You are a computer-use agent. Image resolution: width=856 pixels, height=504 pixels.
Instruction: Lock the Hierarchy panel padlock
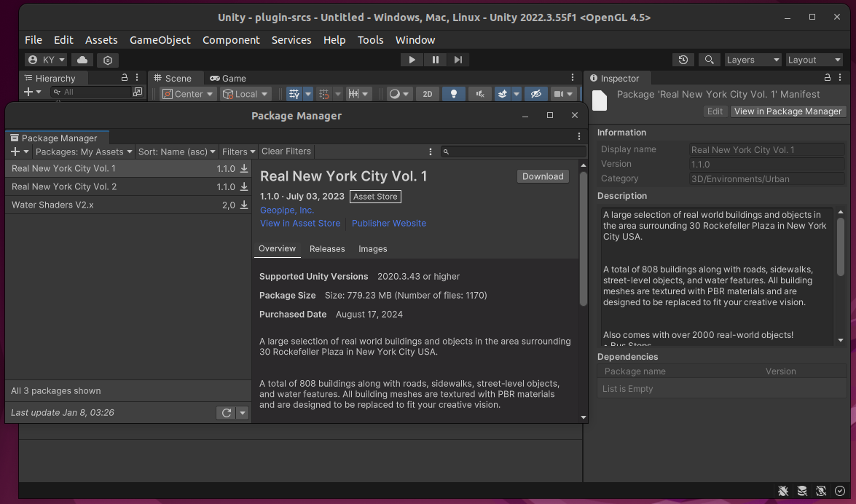125,77
